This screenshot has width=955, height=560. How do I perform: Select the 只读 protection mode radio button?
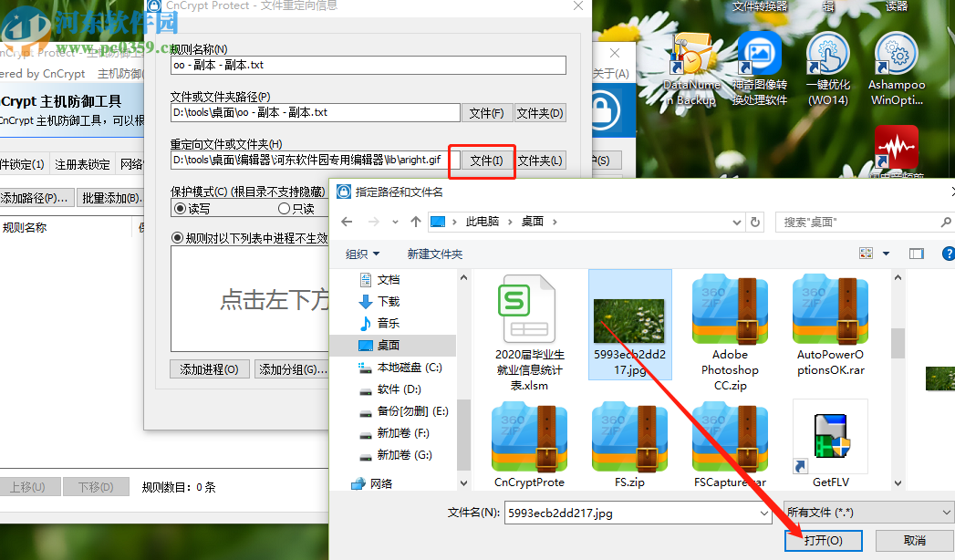(x=284, y=209)
